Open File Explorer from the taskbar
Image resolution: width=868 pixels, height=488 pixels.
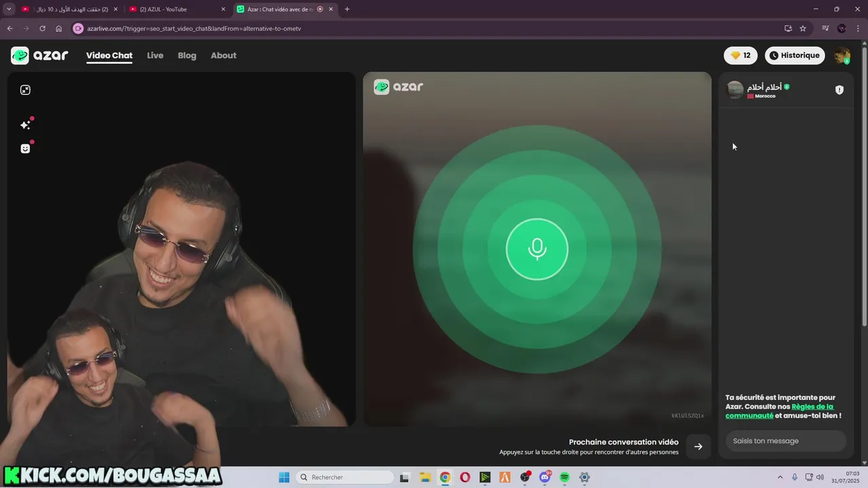tap(425, 477)
